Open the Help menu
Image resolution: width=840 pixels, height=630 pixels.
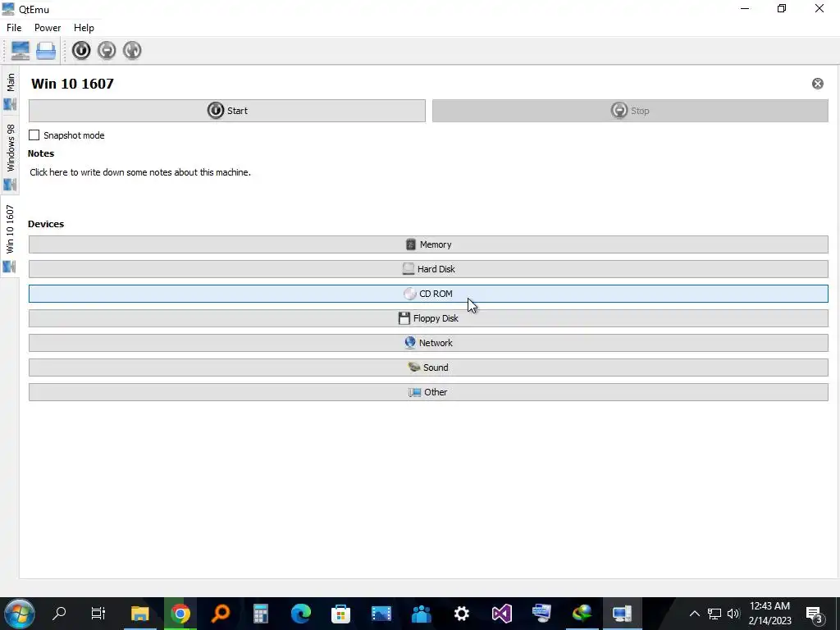84,28
